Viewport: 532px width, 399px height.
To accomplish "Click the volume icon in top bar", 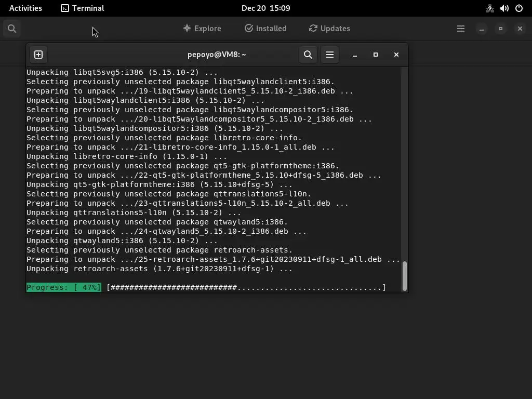I will (504, 8).
